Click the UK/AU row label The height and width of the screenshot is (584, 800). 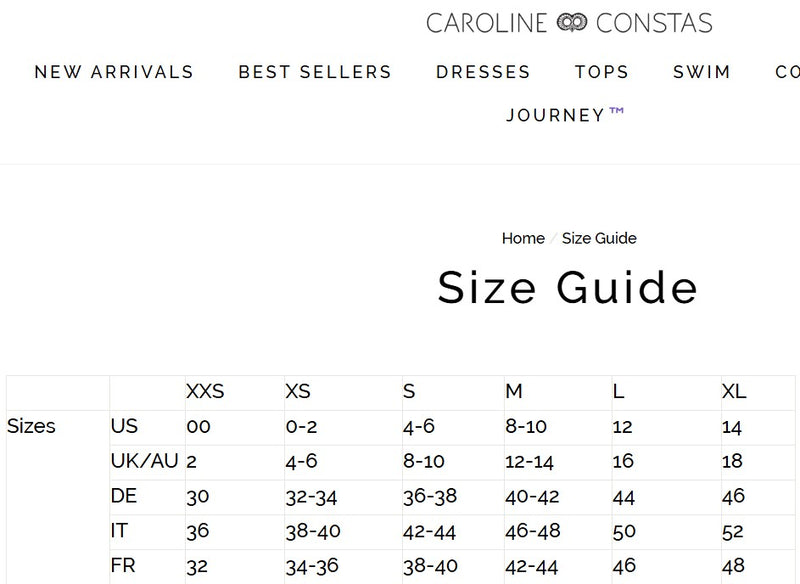(144, 461)
